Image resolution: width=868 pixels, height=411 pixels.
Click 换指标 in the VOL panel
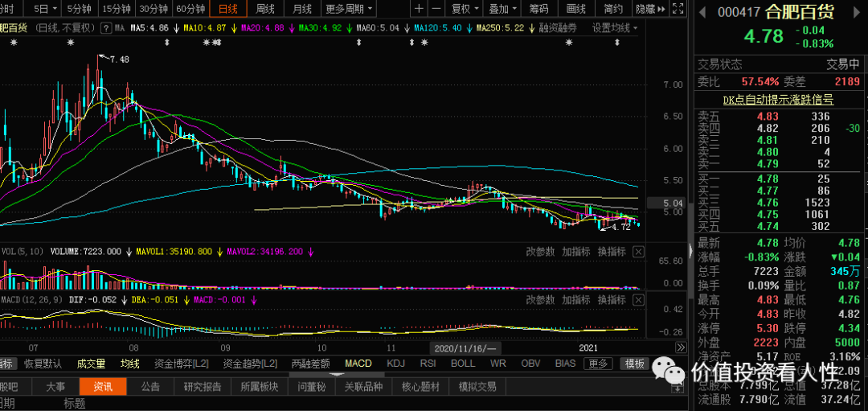coord(612,252)
